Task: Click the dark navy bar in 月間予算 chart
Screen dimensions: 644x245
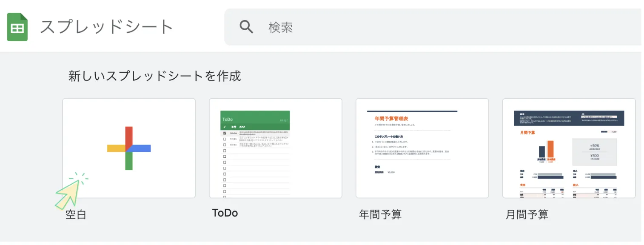Action: pyautogui.click(x=541, y=152)
